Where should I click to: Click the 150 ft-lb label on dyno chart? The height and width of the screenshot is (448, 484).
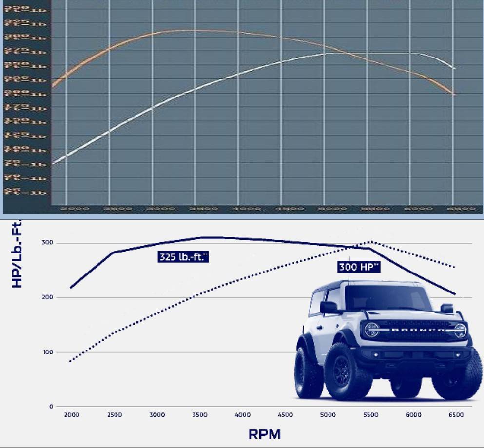tap(25, 121)
